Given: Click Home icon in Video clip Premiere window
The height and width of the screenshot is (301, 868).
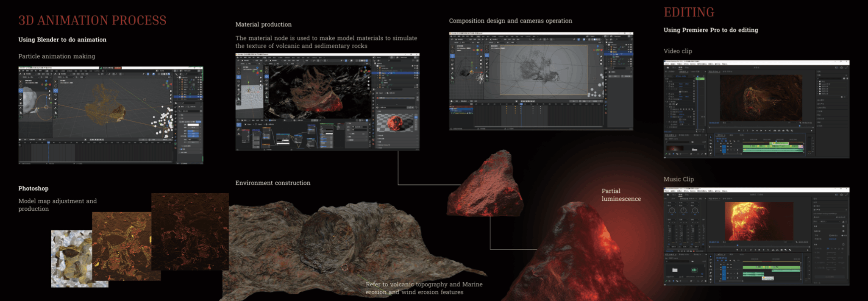Looking at the screenshot, I should pyautogui.click(x=667, y=67).
